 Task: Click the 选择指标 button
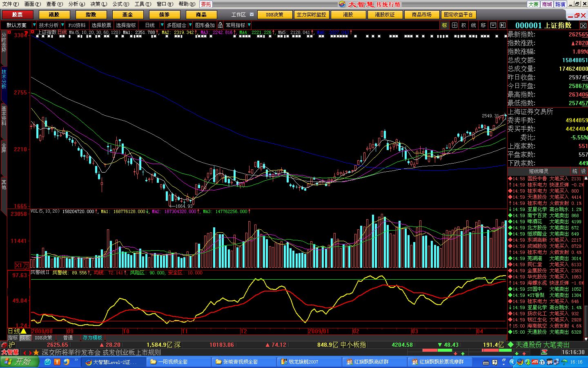126,25
